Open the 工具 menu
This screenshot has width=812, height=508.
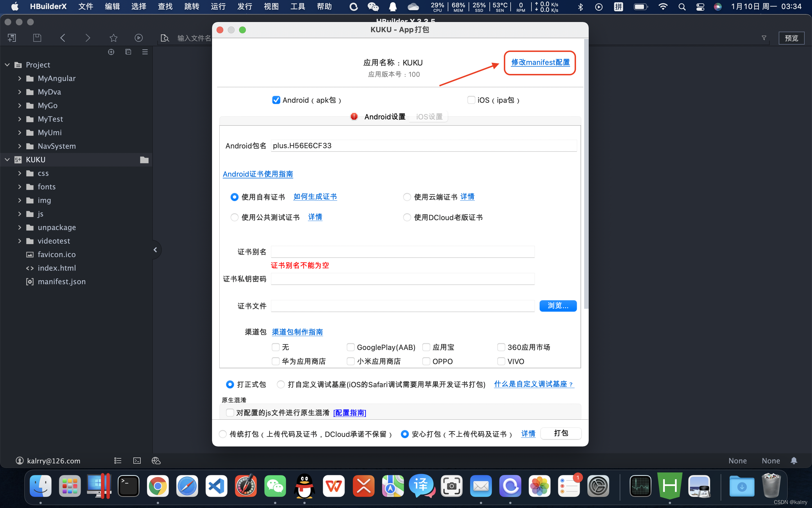[298, 6]
